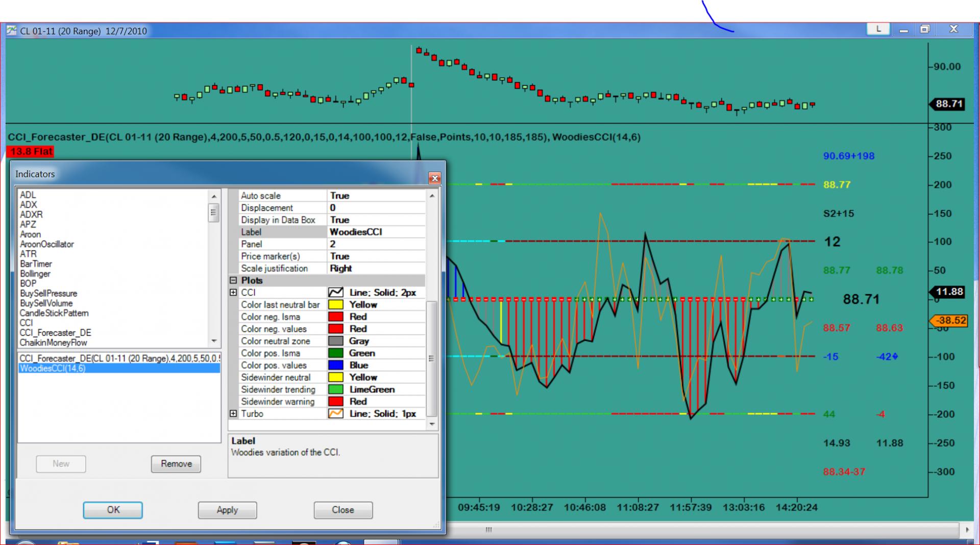
Task: Click the property grid scroll down arrow
Action: click(432, 424)
